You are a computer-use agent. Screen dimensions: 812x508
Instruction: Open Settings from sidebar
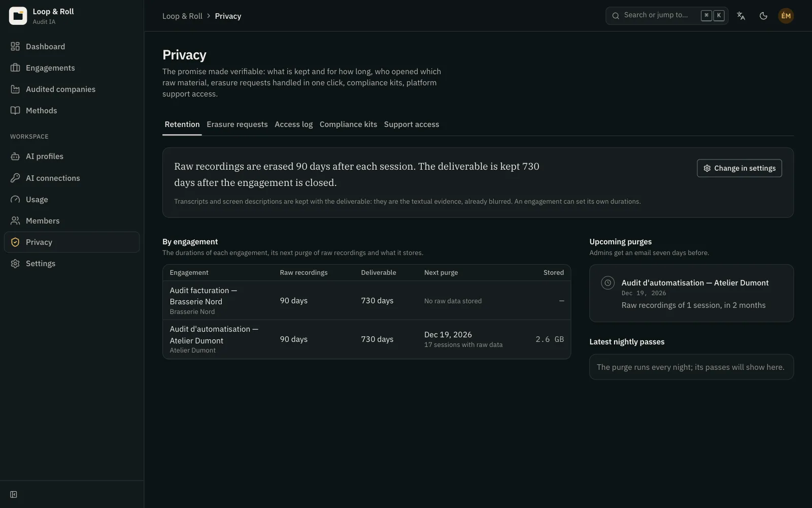click(72, 264)
